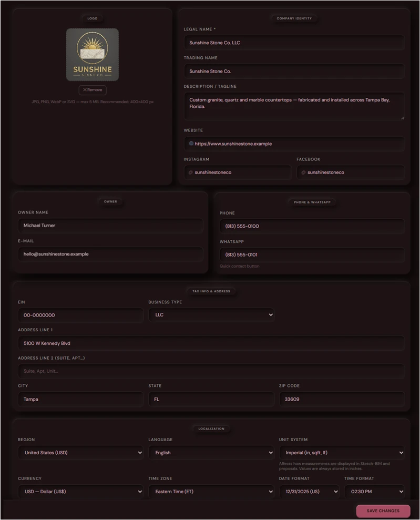Edit the State field
The width and height of the screenshot is (420, 520).
click(211, 399)
